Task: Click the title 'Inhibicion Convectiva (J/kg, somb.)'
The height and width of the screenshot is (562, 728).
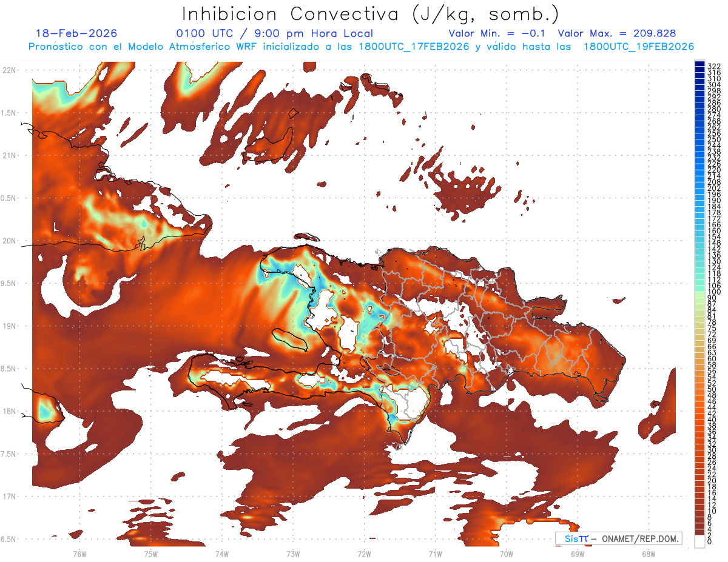Action: pyautogui.click(x=371, y=14)
